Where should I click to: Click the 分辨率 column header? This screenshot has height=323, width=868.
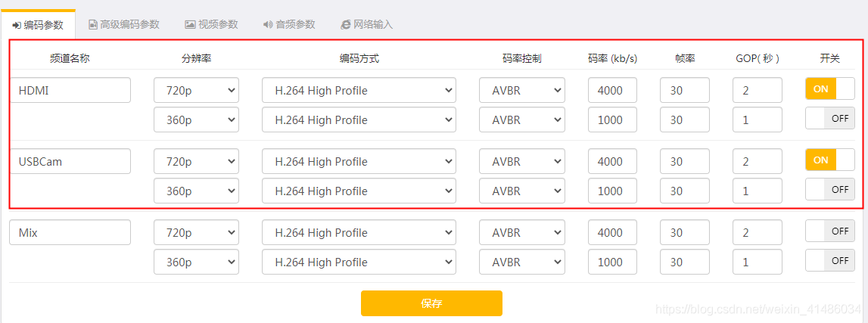tap(196, 59)
